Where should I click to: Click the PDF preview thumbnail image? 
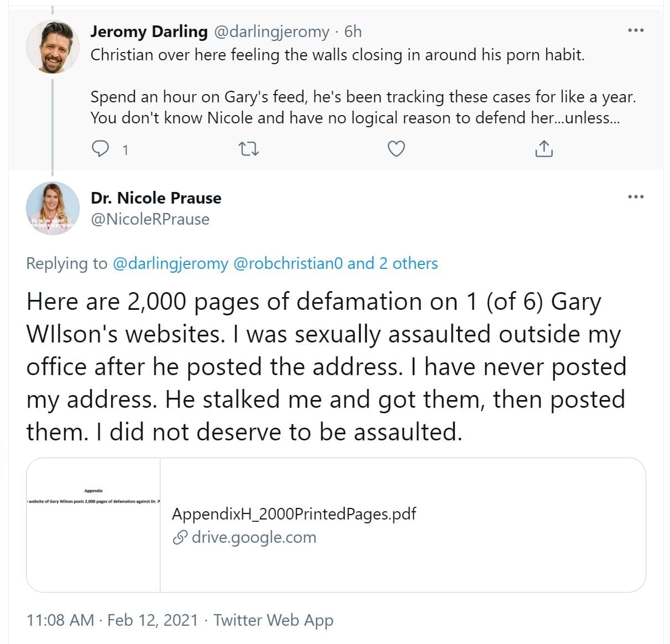[x=94, y=524]
